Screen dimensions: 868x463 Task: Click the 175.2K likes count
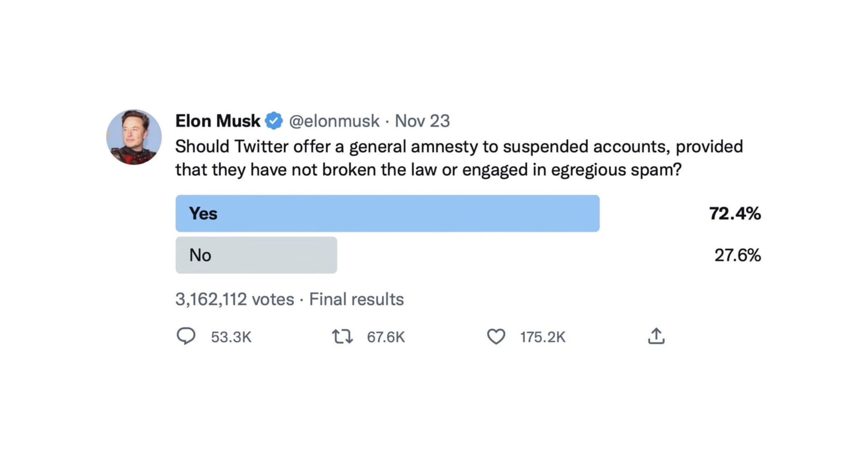(x=543, y=337)
